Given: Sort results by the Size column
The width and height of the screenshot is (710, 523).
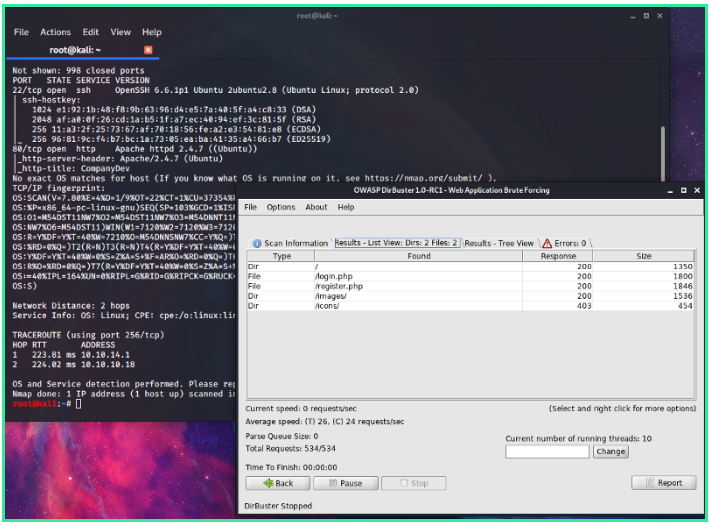Looking at the screenshot, I should coord(643,256).
